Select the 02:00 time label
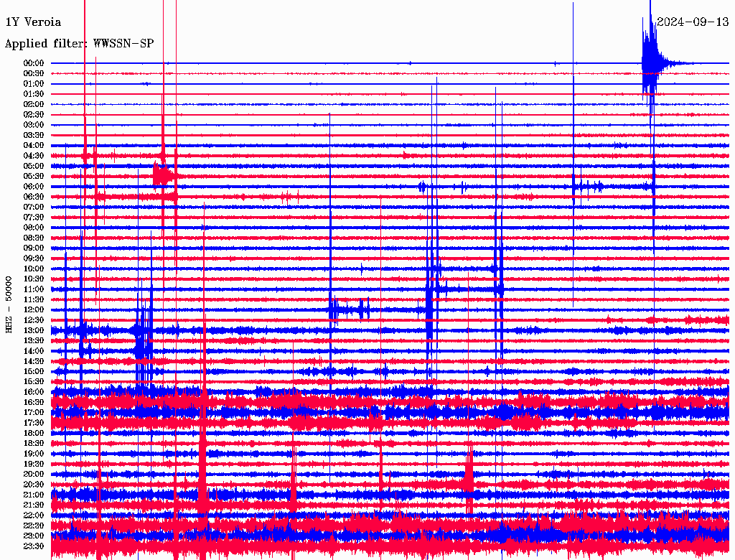 34,104
